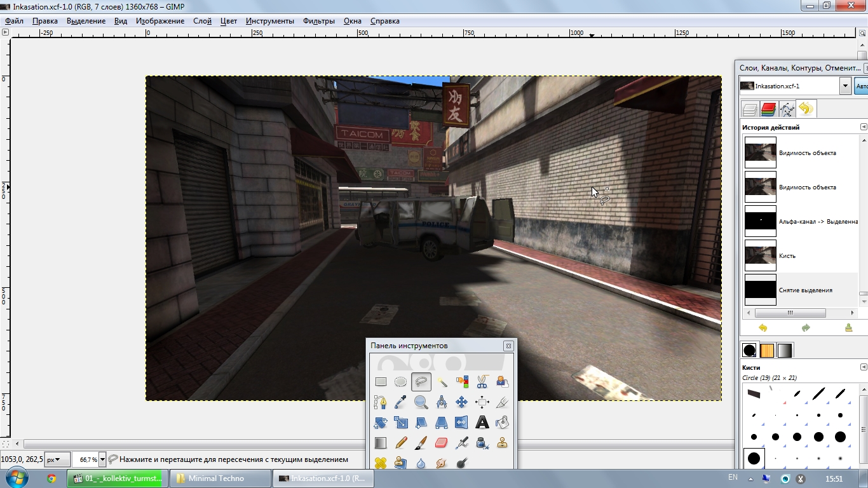
Task: Open the Слой menu
Action: [202, 21]
